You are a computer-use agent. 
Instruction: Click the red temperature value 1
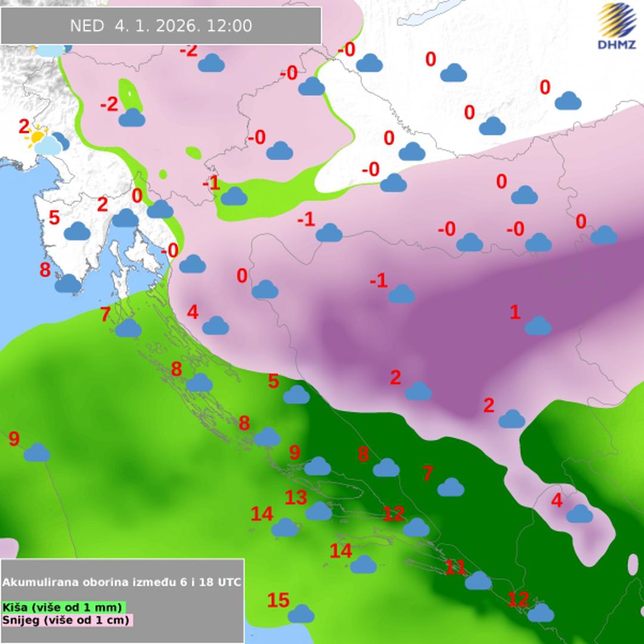[515, 312]
